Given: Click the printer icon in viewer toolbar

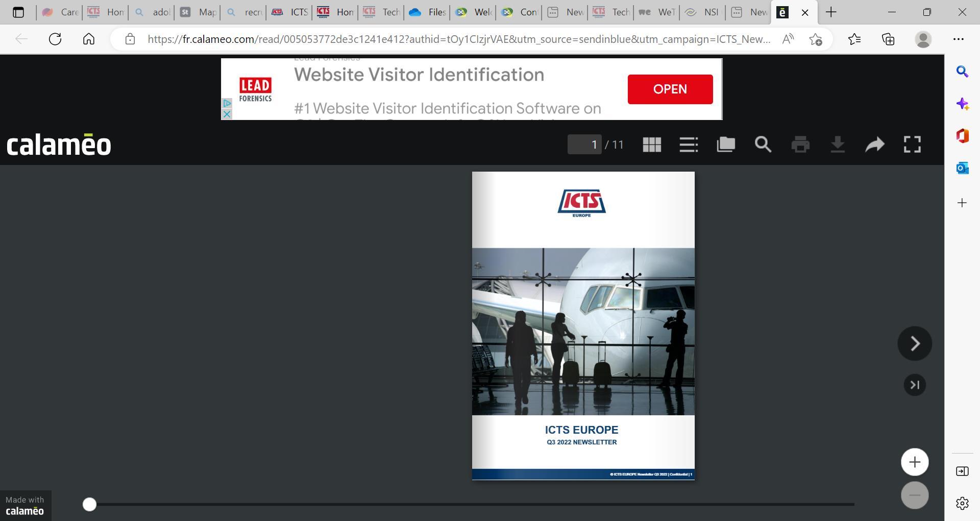Looking at the screenshot, I should [800, 145].
